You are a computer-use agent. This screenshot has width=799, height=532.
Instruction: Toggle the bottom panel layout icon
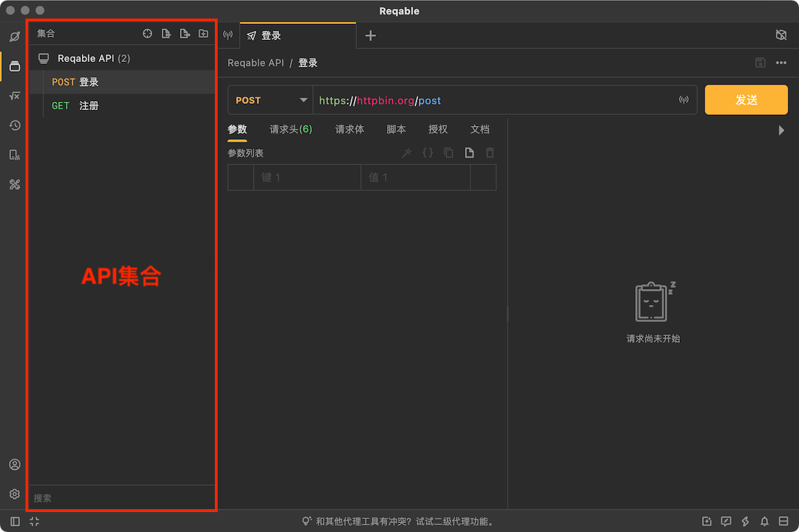[784, 521]
